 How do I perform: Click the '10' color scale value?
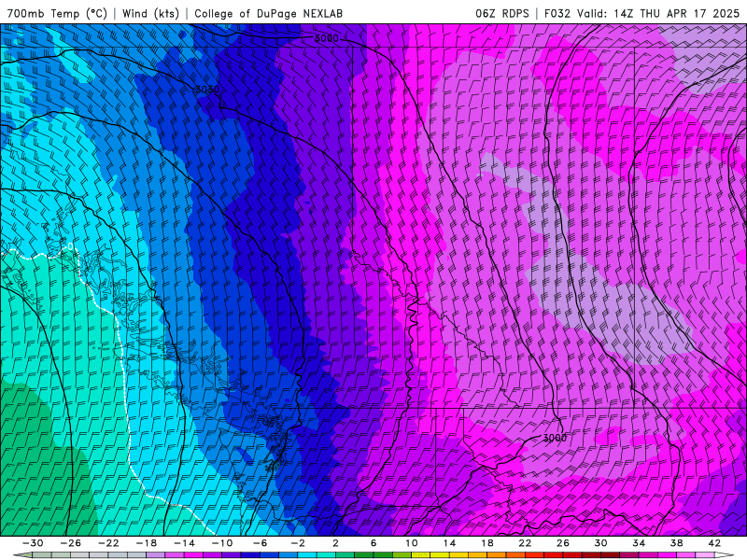412,543
